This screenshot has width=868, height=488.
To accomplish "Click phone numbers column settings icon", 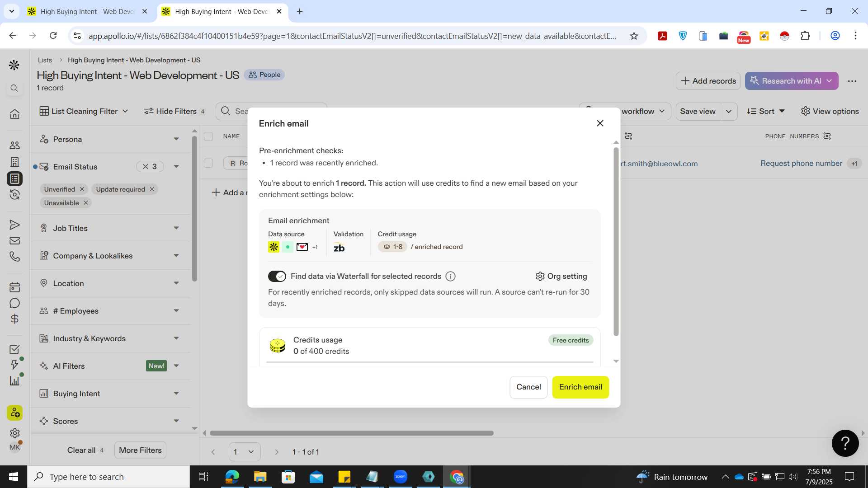I will point(827,136).
